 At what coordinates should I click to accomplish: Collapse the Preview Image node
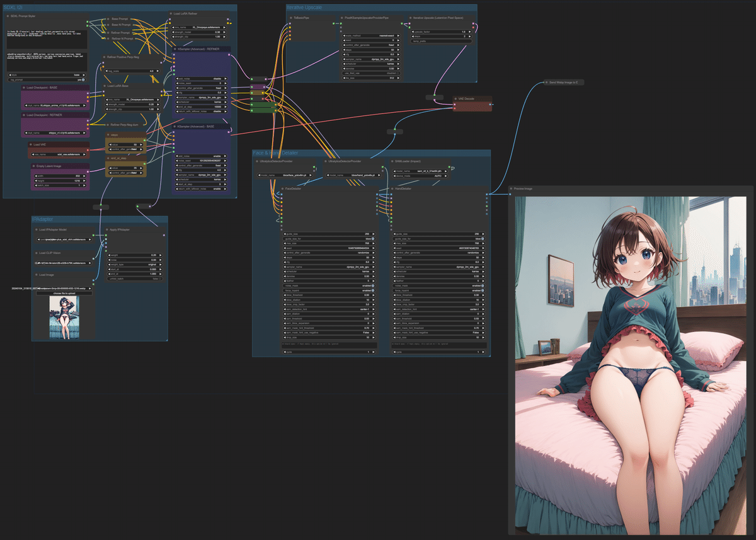511,188
